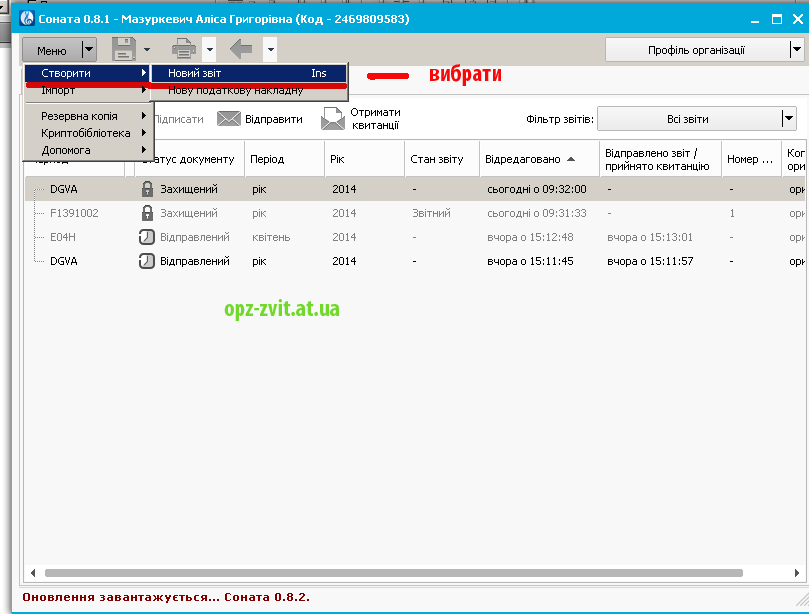Click the Отримати квитанції envelope icon

pyautogui.click(x=332, y=119)
